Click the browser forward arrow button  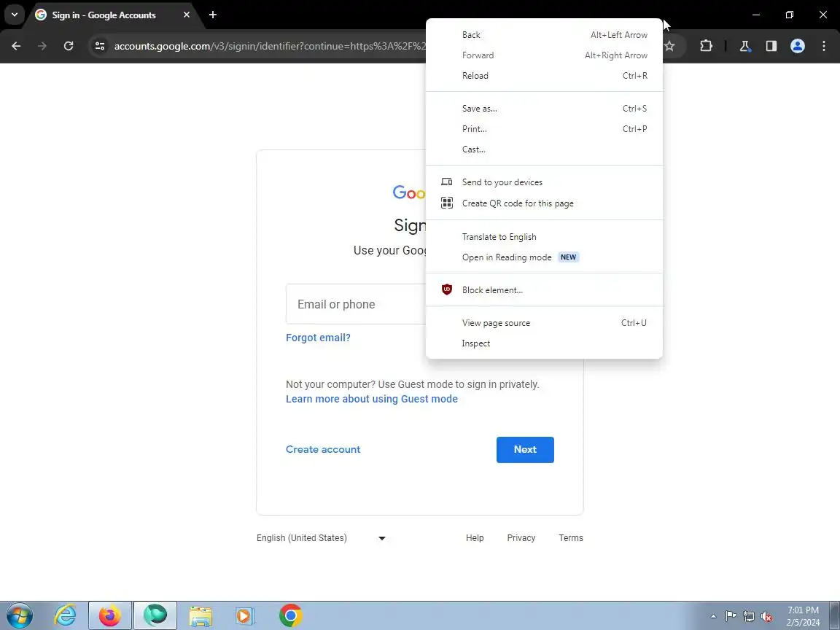(42, 46)
